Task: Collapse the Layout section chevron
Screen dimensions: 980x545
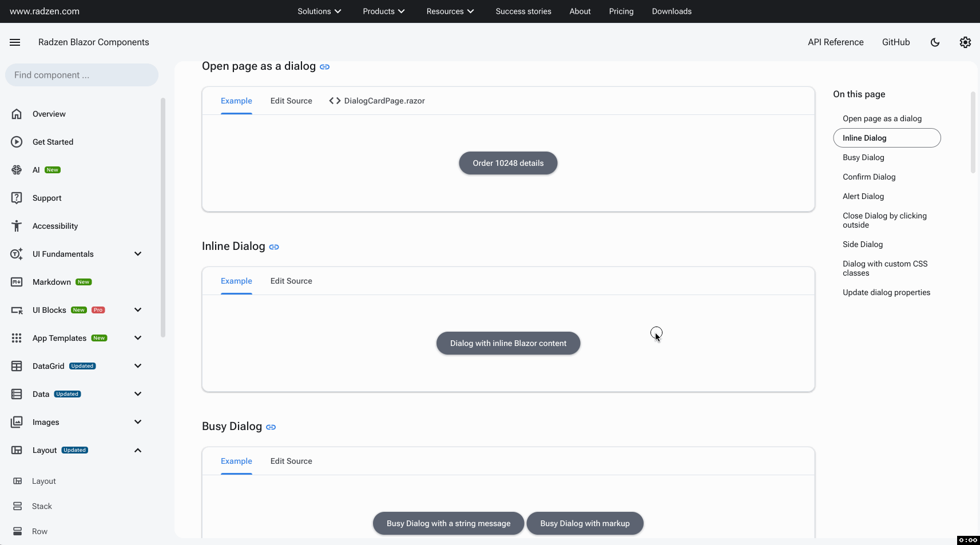Action: click(138, 450)
